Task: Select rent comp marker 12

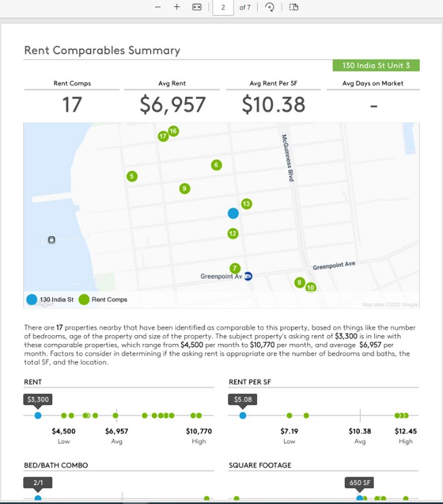Action: pyautogui.click(x=232, y=234)
